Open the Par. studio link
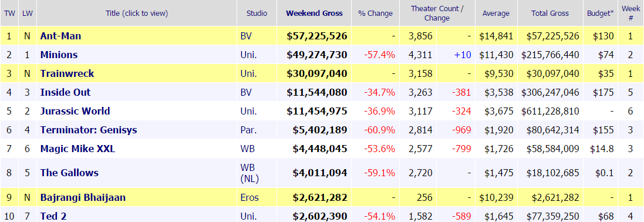 click(x=248, y=130)
